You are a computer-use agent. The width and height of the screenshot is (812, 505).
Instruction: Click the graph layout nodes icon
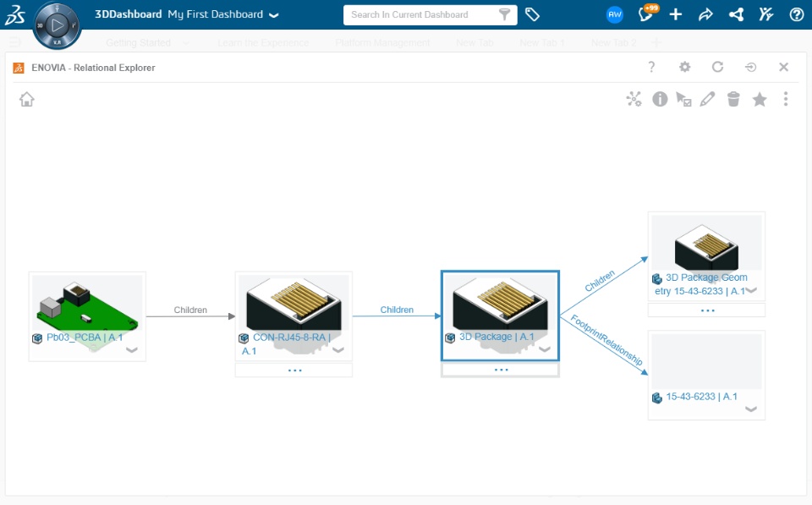(634, 99)
